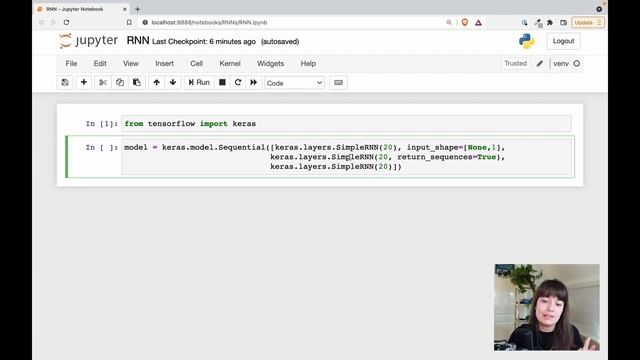Bookmark this page icon

(x=129, y=22)
